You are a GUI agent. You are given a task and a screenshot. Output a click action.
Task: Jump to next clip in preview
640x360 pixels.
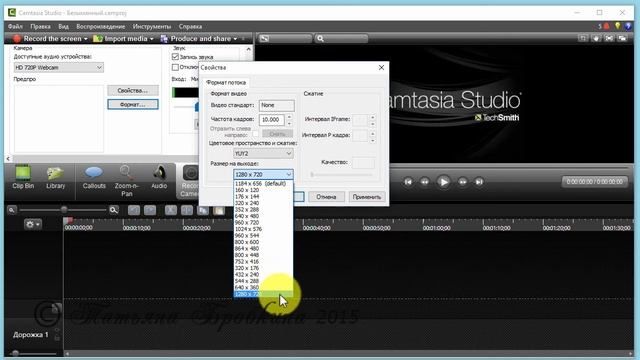click(479, 182)
